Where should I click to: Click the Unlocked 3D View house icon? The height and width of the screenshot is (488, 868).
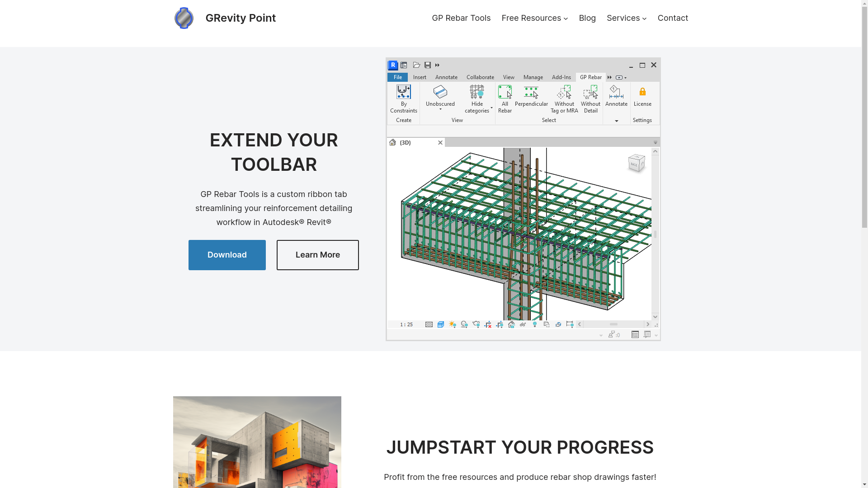click(x=511, y=324)
